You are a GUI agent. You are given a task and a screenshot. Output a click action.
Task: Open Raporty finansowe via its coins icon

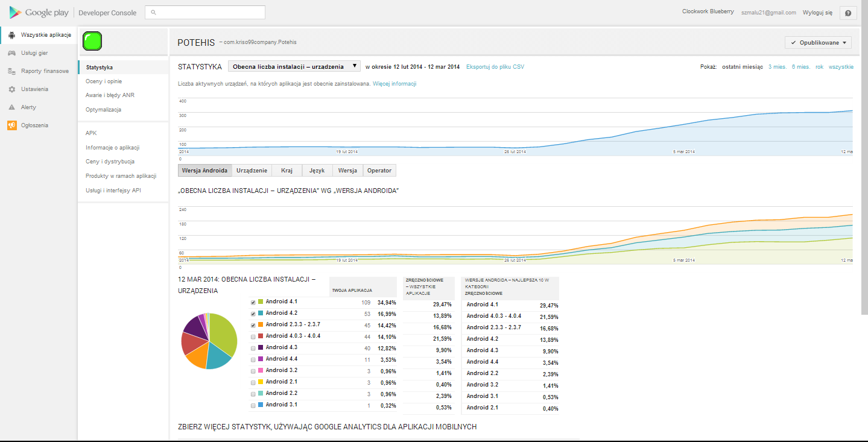[11, 71]
